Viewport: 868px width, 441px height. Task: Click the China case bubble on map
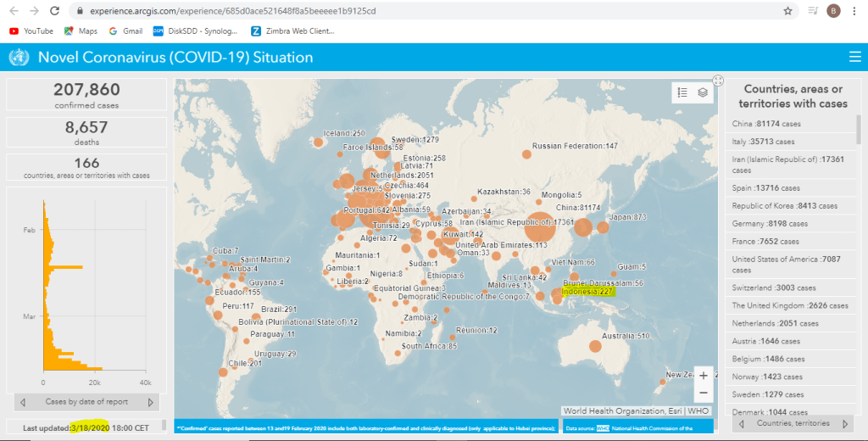point(537,229)
